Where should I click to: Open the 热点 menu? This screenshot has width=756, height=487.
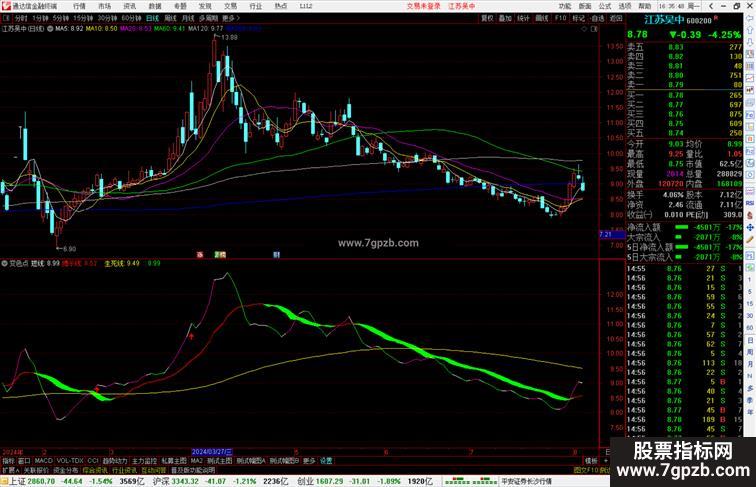[281, 6]
